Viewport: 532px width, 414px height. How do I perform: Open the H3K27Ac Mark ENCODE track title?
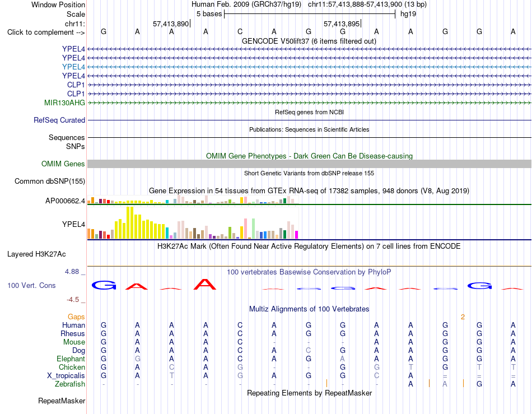pos(309,246)
